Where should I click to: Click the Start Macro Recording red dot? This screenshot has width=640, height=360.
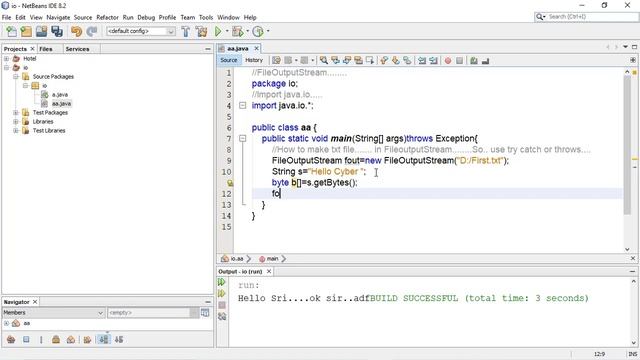[448, 60]
